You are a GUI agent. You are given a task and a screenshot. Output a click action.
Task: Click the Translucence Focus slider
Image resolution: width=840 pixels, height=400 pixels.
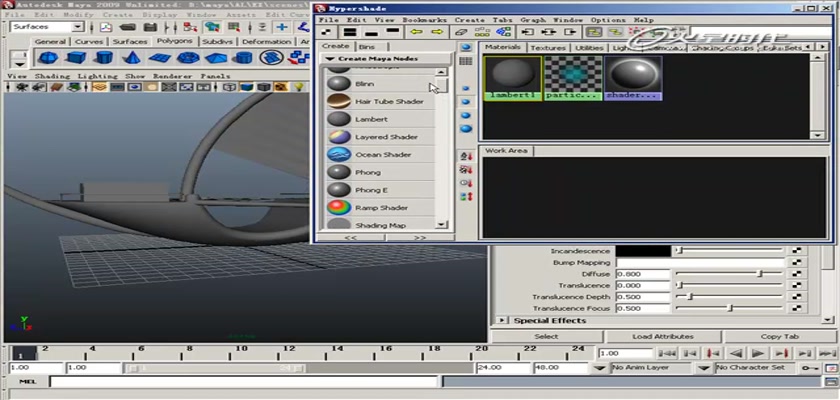pyautogui.click(x=729, y=308)
